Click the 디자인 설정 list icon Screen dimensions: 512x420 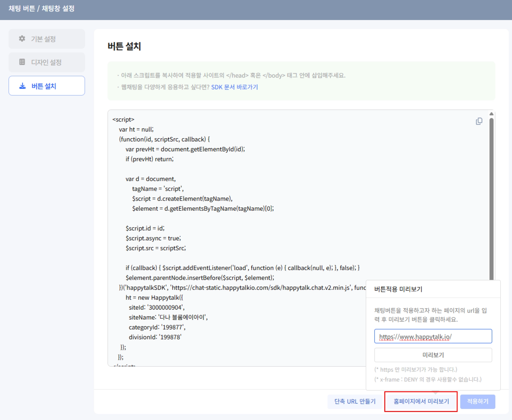(22, 62)
